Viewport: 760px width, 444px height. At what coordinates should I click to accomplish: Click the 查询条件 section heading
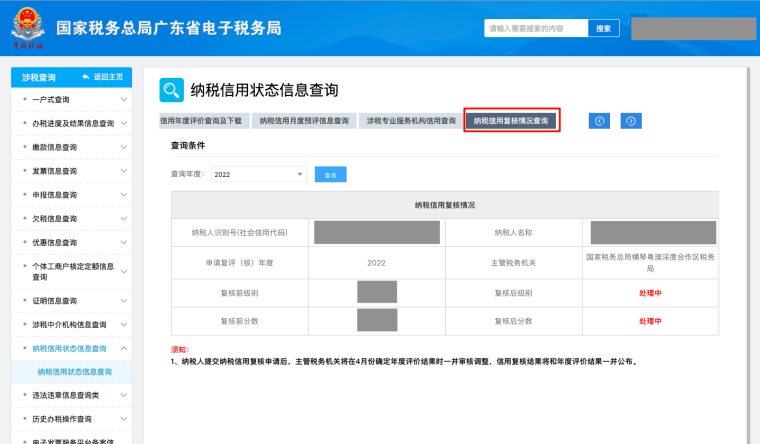(x=188, y=145)
